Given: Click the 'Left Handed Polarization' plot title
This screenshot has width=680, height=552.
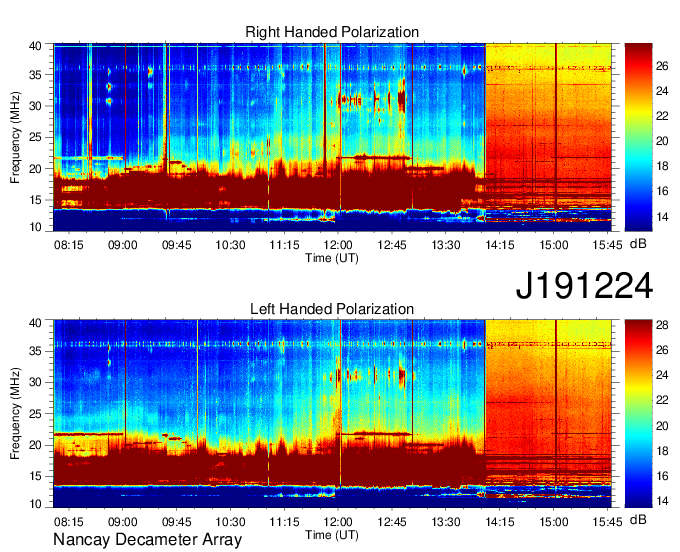Looking at the screenshot, I should pyautogui.click(x=332, y=309).
